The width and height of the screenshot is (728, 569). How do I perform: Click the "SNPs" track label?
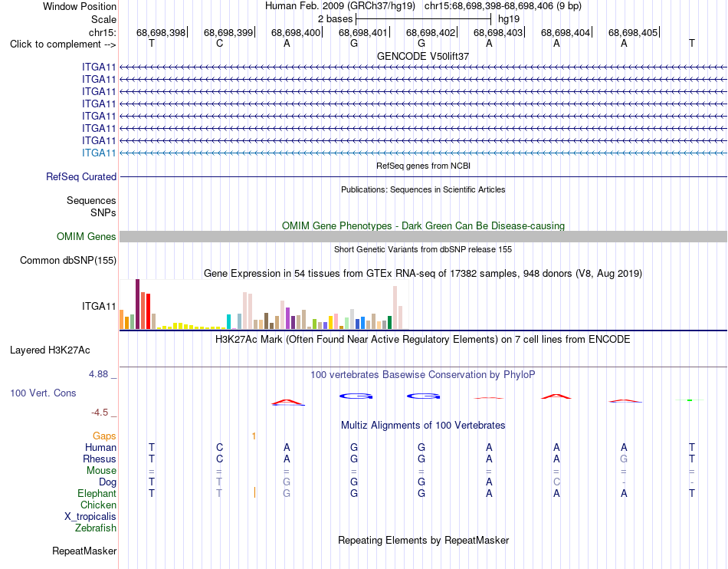pyautogui.click(x=103, y=212)
